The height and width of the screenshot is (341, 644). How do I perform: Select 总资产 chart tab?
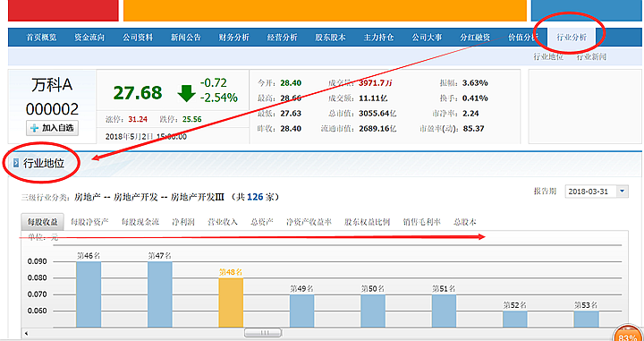pos(262,222)
